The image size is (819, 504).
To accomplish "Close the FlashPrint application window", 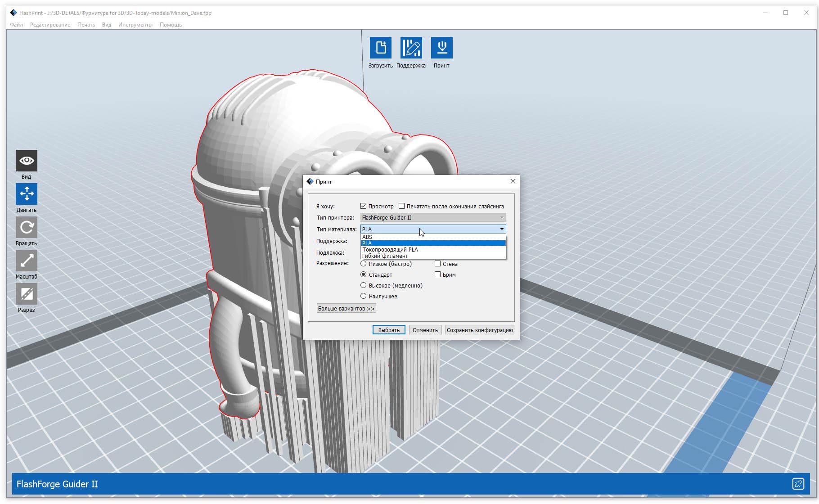I will [x=806, y=13].
